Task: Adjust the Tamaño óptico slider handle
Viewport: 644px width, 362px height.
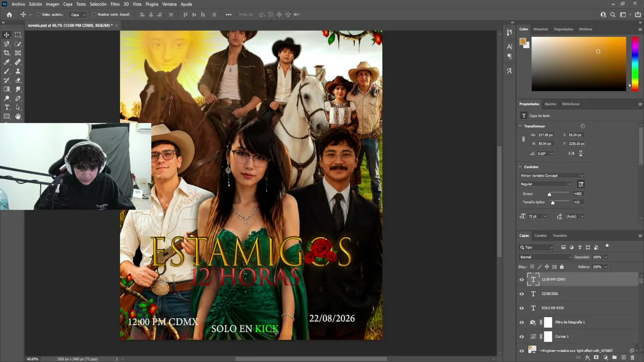Action: [552, 203]
